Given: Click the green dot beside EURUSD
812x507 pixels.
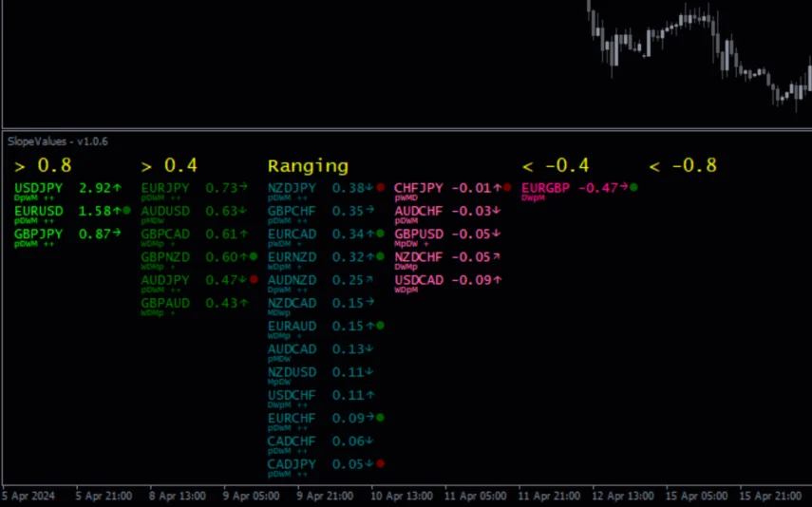Looking at the screenshot, I should tap(126, 211).
